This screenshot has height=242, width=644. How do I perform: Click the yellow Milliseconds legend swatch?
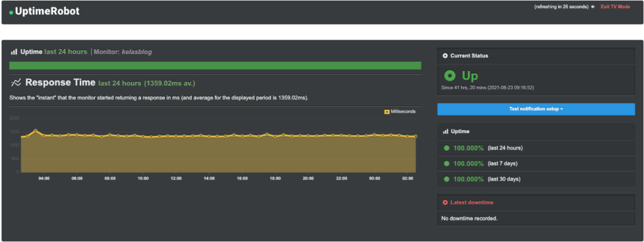[x=387, y=111]
